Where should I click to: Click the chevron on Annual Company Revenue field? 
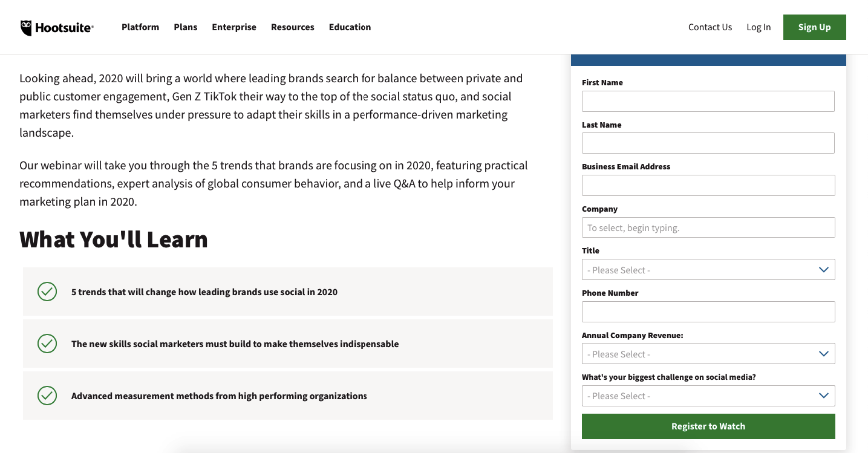tap(823, 353)
